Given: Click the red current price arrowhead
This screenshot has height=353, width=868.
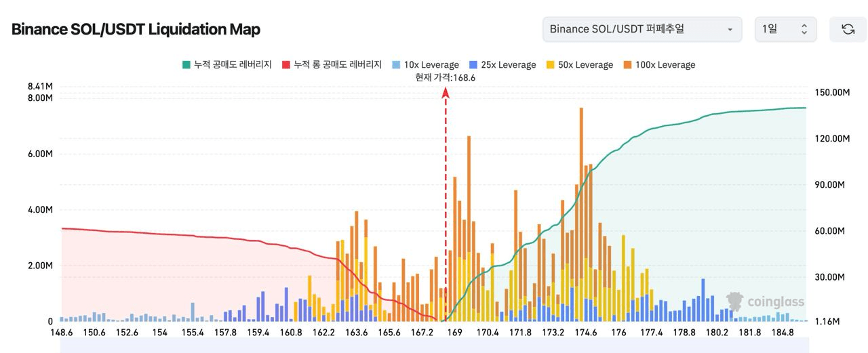Looking at the screenshot, I should coord(446,92).
